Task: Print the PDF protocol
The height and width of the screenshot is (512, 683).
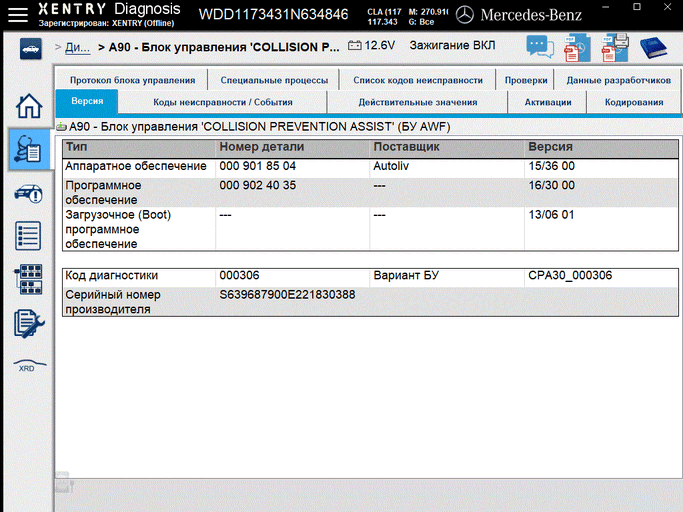Action: click(x=614, y=47)
